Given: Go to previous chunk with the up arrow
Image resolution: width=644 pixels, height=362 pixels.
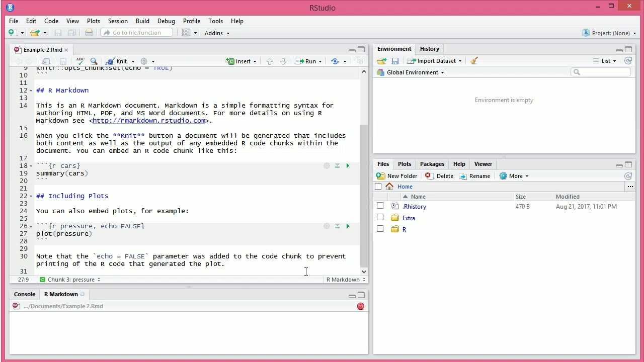Looking at the screenshot, I should tap(270, 61).
